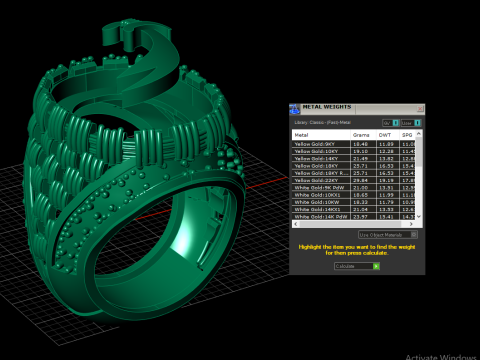Image resolution: width=480 pixels, height=360 pixels.
Task: Select the Yellow Gold:22KY row
Action: click(354, 180)
